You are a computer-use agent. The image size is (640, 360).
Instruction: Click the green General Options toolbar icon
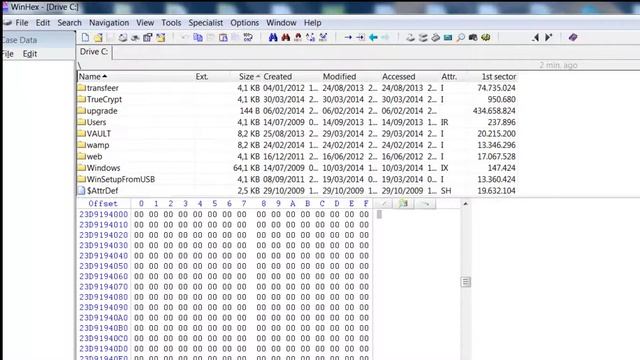486,38
